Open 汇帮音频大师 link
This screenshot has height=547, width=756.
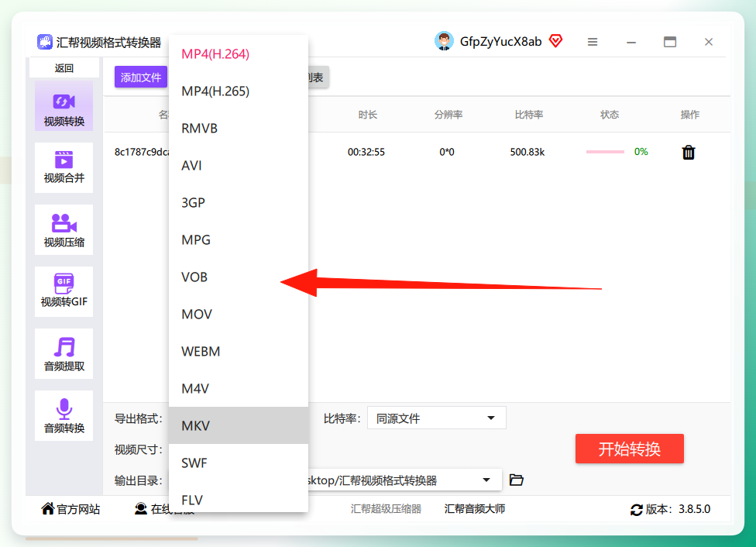[474, 509]
